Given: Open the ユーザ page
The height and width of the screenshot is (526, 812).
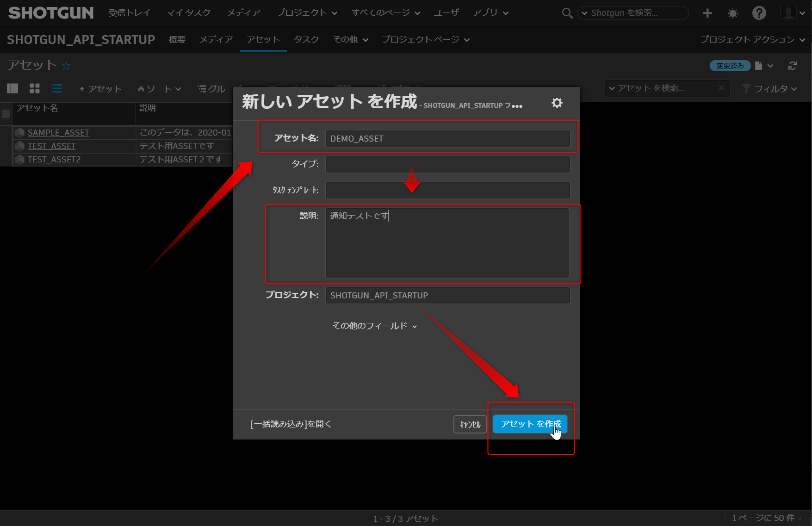Looking at the screenshot, I should pyautogui.click(x=446, y=13).
